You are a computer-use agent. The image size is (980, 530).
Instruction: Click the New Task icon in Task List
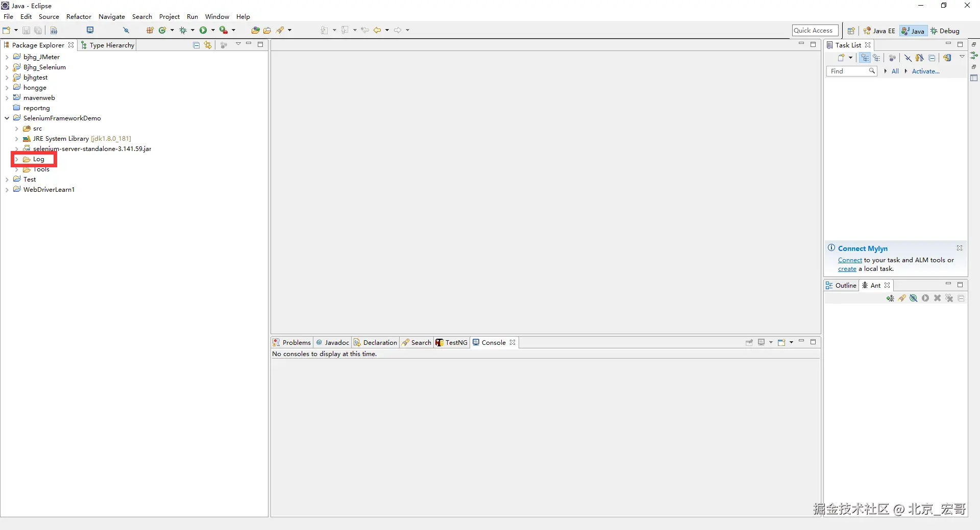pos(841,58)
